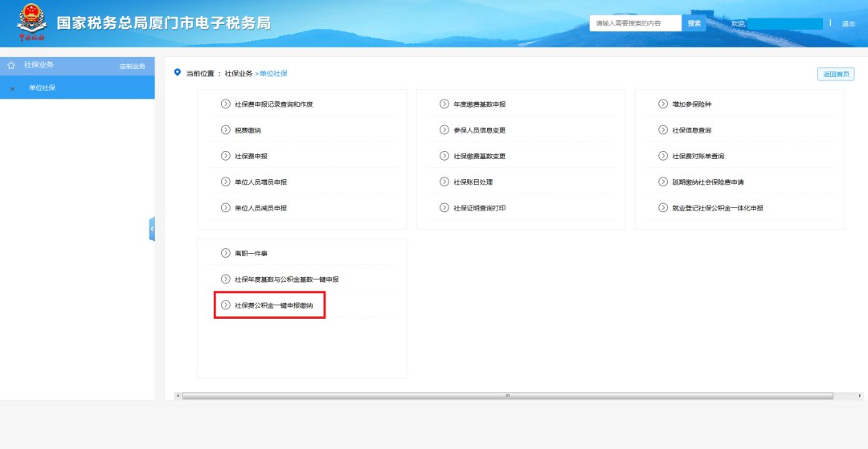
Task: Select 单位社保 in the left sidebar
Action: [42, 88]
